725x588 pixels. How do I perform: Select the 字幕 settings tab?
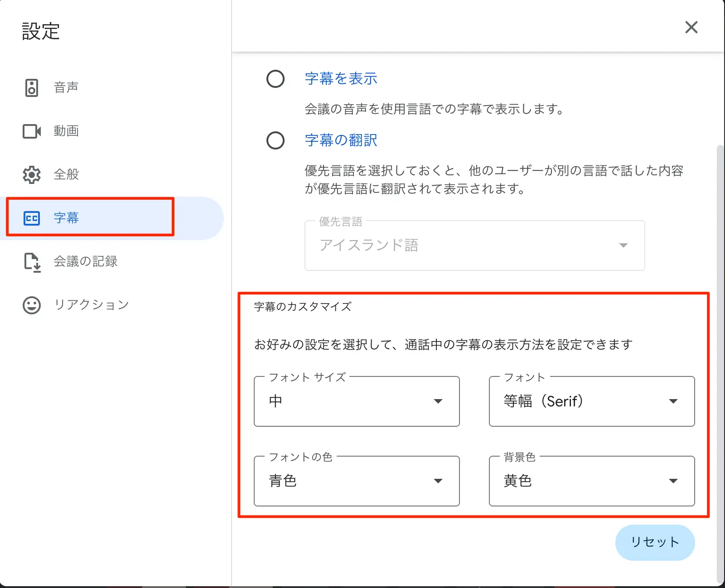pyautogui.click(x=112, y=218)
